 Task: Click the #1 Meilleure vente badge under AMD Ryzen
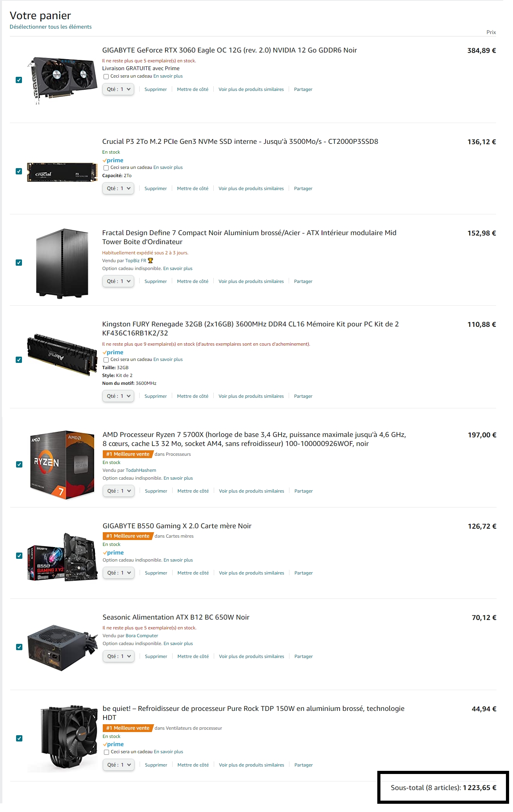[x=128, y=454]
